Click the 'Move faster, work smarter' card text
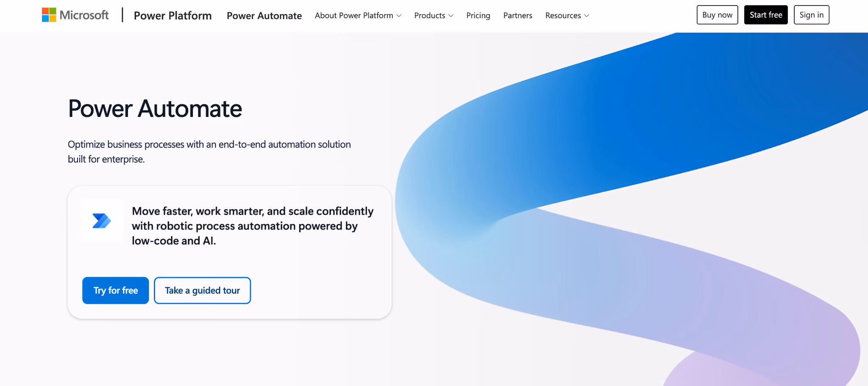This screenshot has height=386, width=868. point(253,226)
